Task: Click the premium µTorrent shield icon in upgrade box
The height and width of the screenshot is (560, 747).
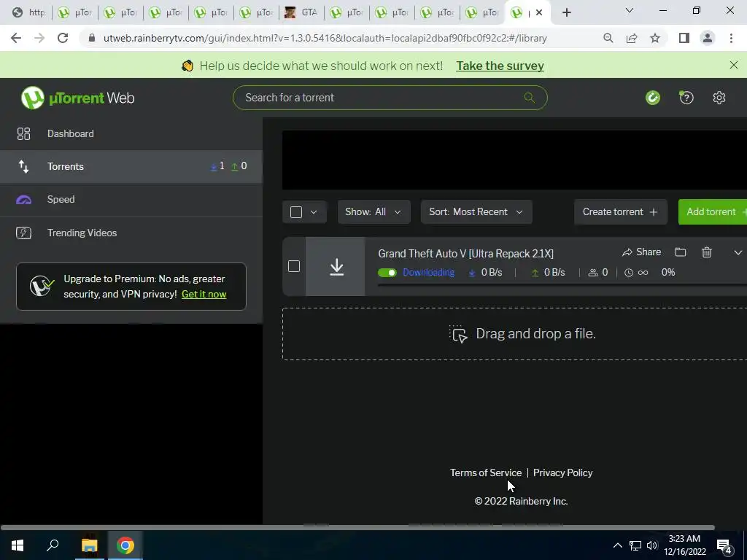Action: click(42, 286)
